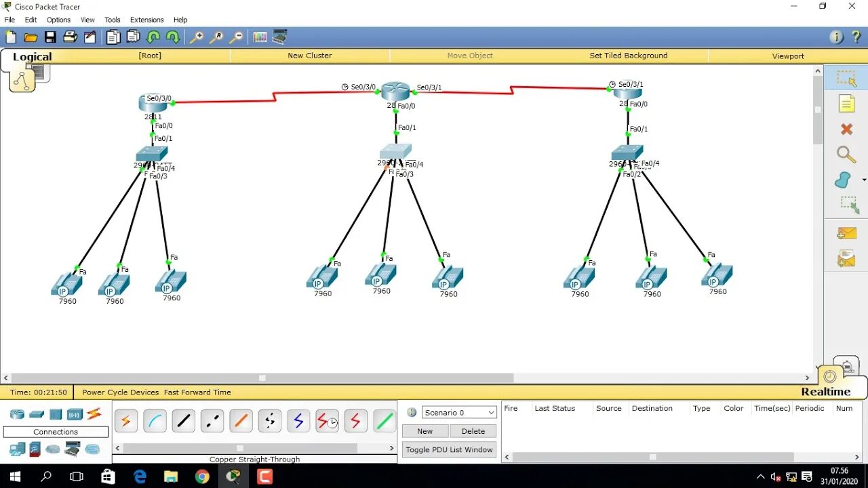
Task: Click Toggle PDU List Window button
Action: (450, 449)
